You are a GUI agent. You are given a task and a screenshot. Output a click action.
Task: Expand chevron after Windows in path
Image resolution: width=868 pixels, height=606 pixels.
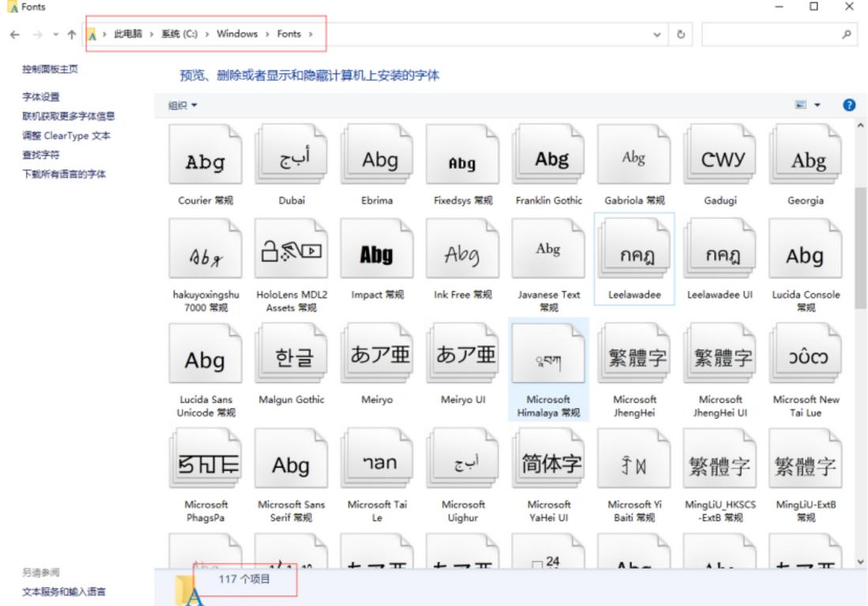tap(267, 34)
